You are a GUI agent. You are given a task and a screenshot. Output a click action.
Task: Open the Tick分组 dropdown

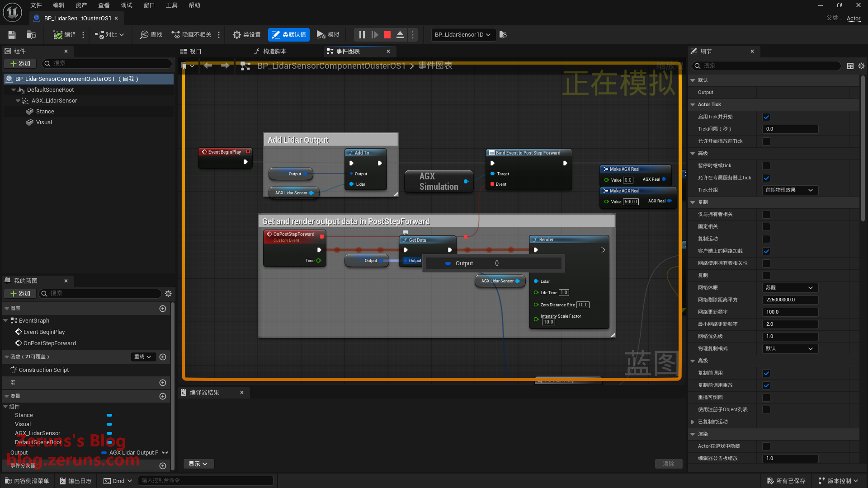tap(789, 190)
